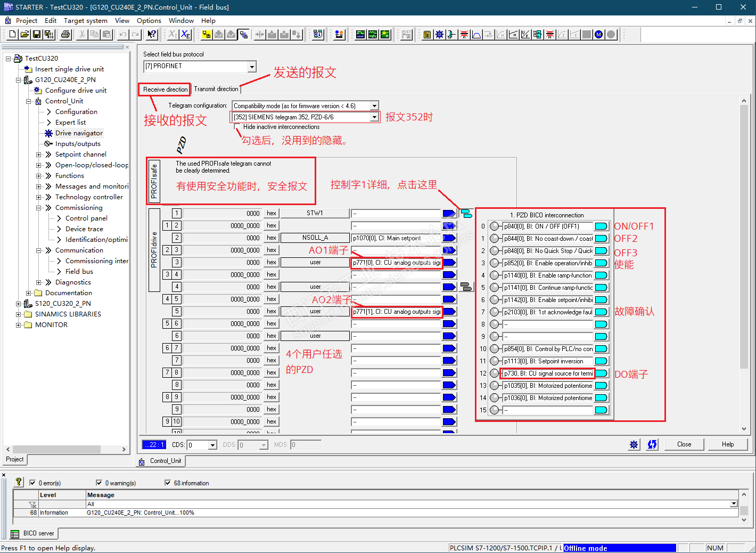Open STW1 control word bit details icon
Viewport: 756px width, 553px height.
click(x=466, y=214)
